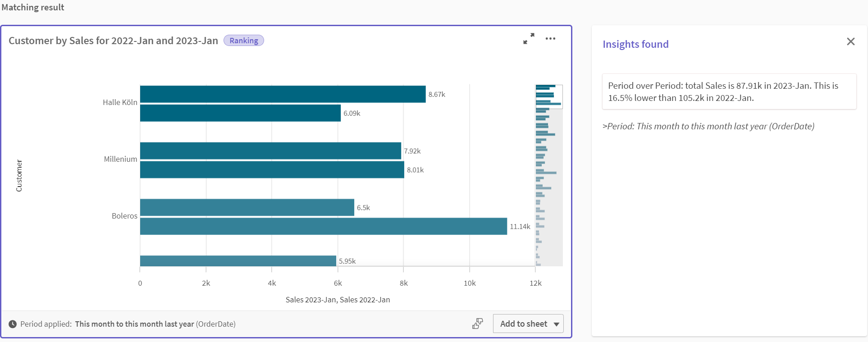This screenshot has height=342, width=868.
Task: Toggle selection of the Millenium axis label
Action: coord(119,159)
